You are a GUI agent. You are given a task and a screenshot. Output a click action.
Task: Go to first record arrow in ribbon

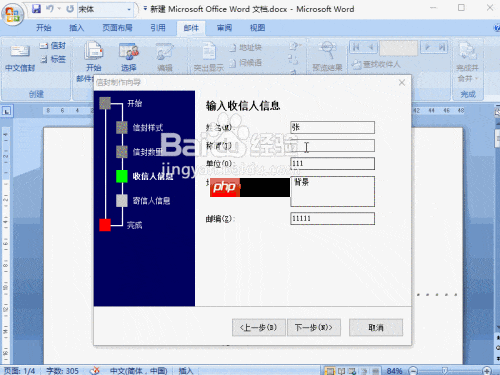point(356,47)
